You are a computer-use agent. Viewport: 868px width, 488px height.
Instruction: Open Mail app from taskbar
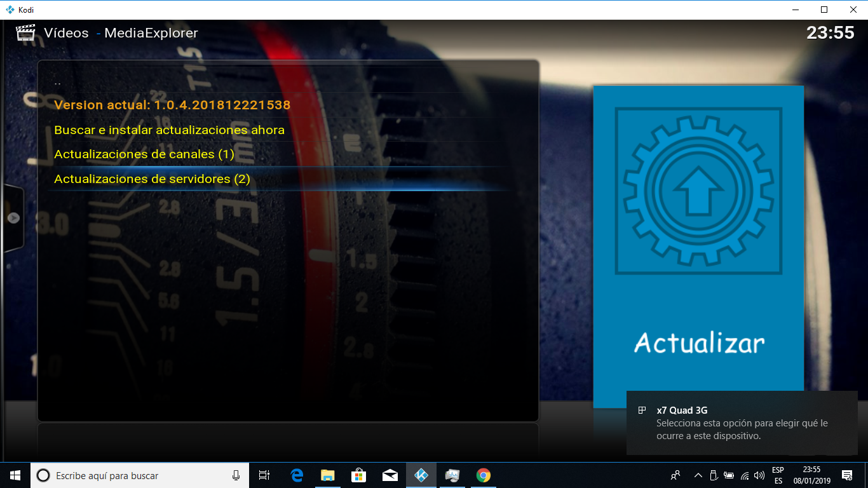[390, 475]
